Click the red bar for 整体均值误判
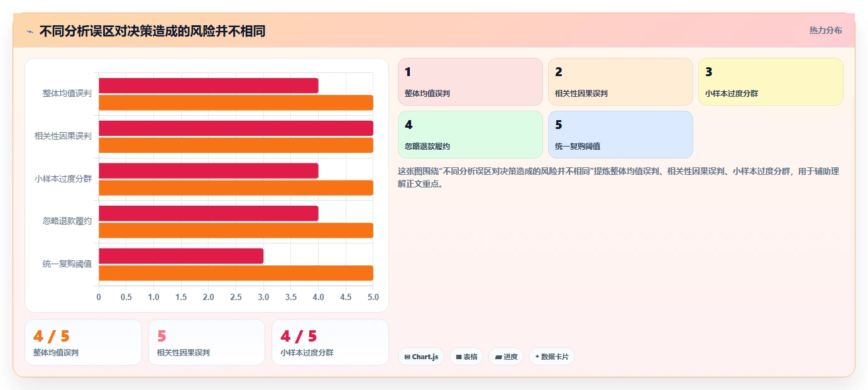 click(x=209, y=86)
